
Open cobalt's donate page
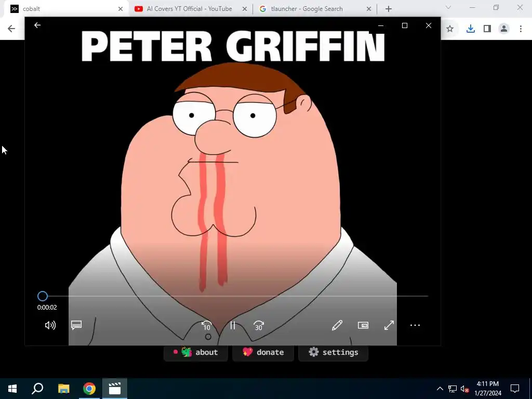(263, 353)
